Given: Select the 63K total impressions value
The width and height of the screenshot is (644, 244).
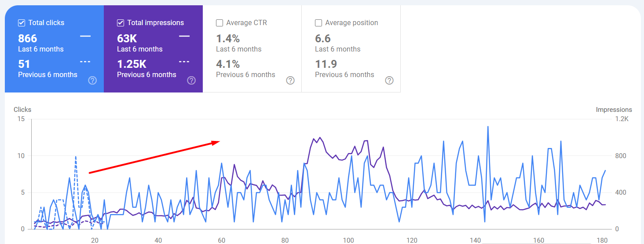Looking at the screenshot, I should [127, 38].
